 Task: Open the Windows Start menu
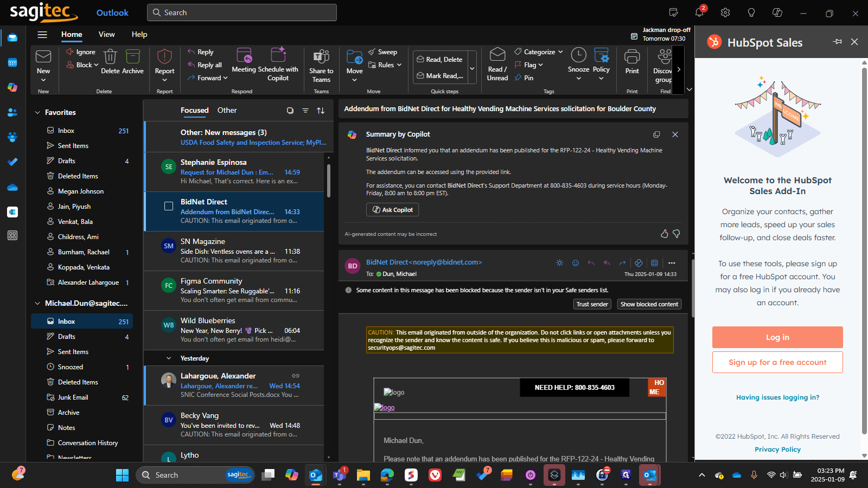pyautogui.click(x=122, y=475)
